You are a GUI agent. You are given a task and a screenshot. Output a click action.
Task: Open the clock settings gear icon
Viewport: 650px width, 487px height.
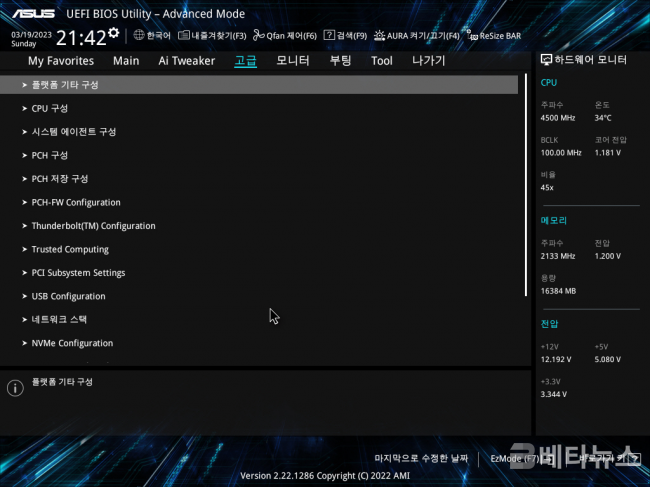point(114,33)
